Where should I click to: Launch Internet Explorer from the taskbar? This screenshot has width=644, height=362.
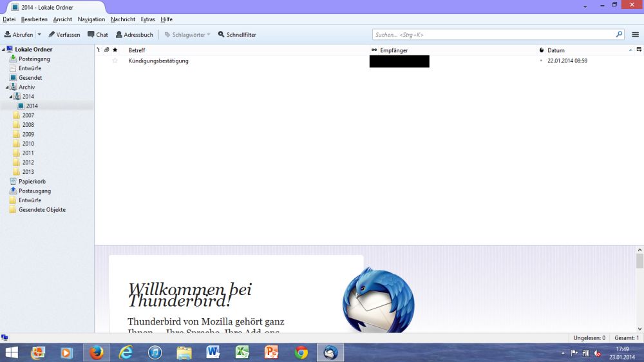[126, 352]
